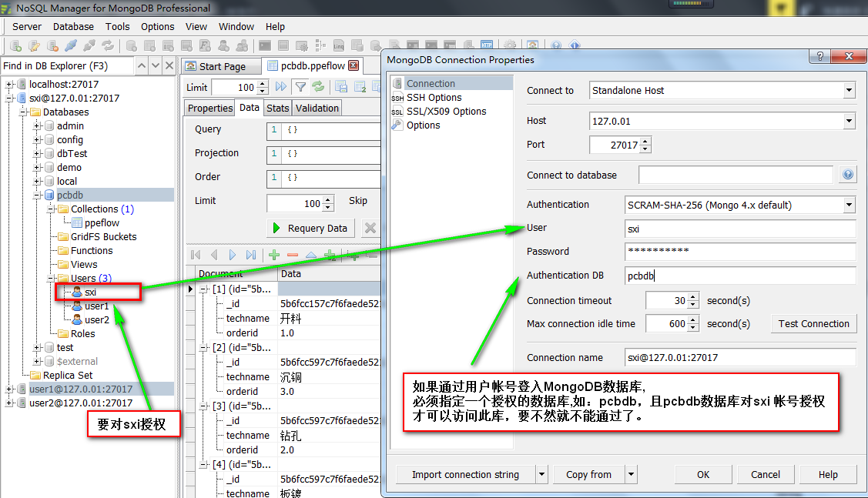Click the cancel X beside Requery Data
The width and height of the screenshot is (868, 498).
370,228
